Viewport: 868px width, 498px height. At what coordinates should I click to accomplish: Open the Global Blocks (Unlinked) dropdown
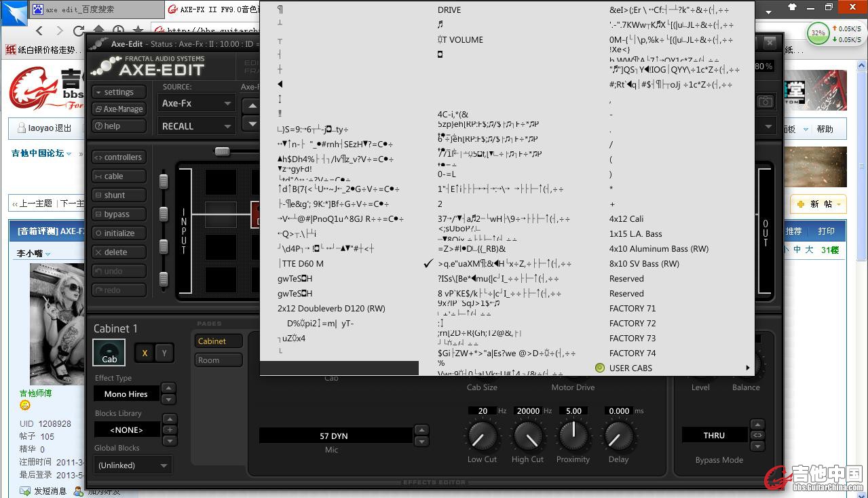[133, 465]
